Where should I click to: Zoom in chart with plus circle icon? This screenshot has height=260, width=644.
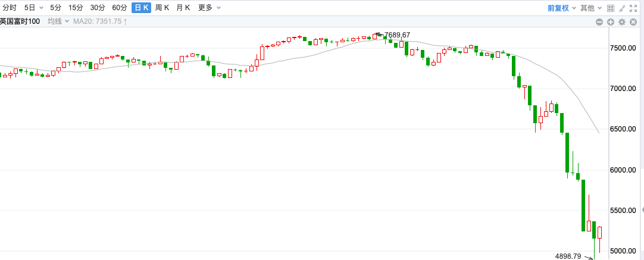tap(610, 22)
